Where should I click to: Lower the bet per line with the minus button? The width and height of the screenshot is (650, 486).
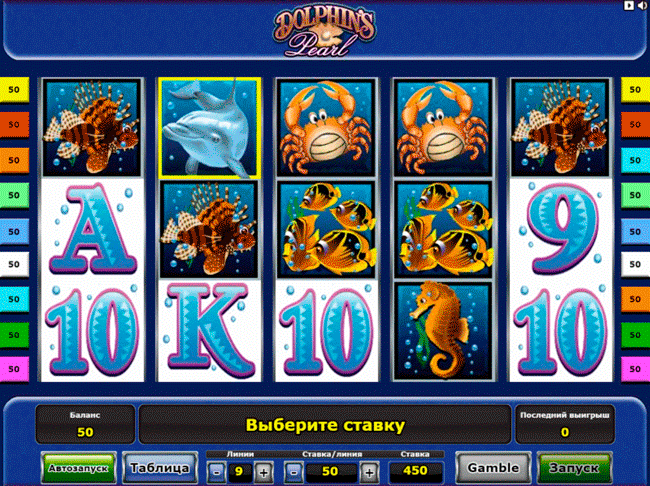294,472
